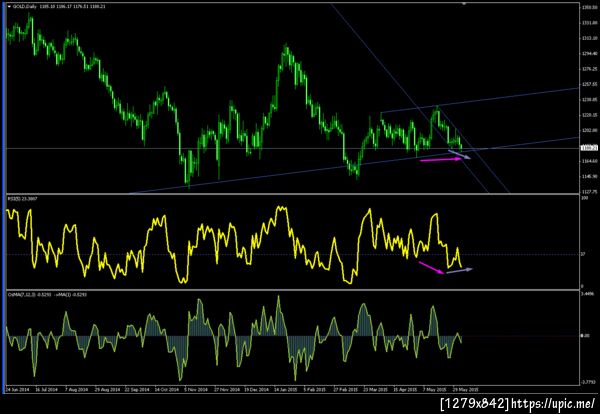600x414 pixels.
Task: Click the 14 Oct 2014 date label
Action: 166,389
